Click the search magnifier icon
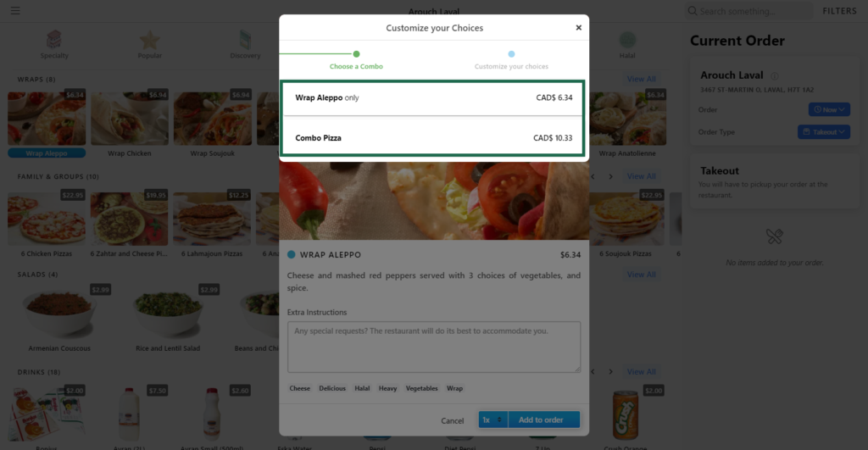This screenshot has height=450, width=868. point(693,10)
